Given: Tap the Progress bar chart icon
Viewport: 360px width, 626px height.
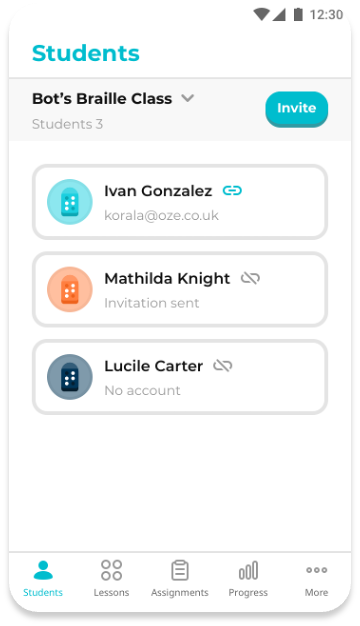Looking at the screenshot, I should pos(248,570).
